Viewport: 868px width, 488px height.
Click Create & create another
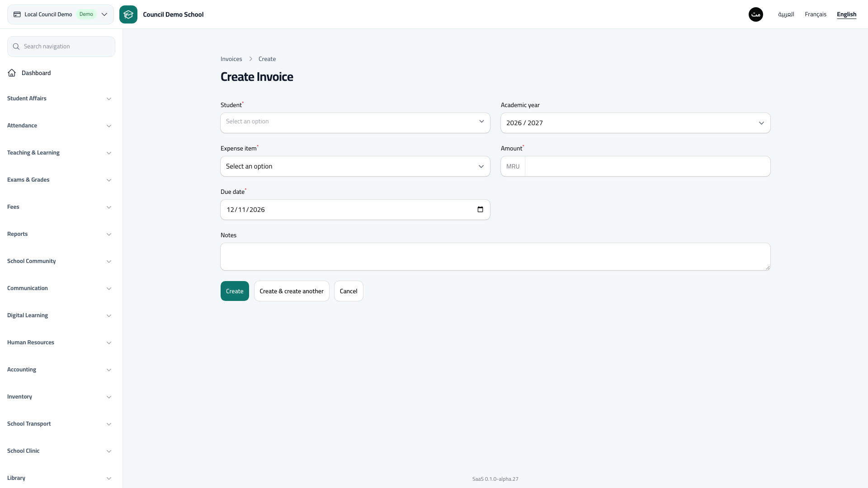292,291
